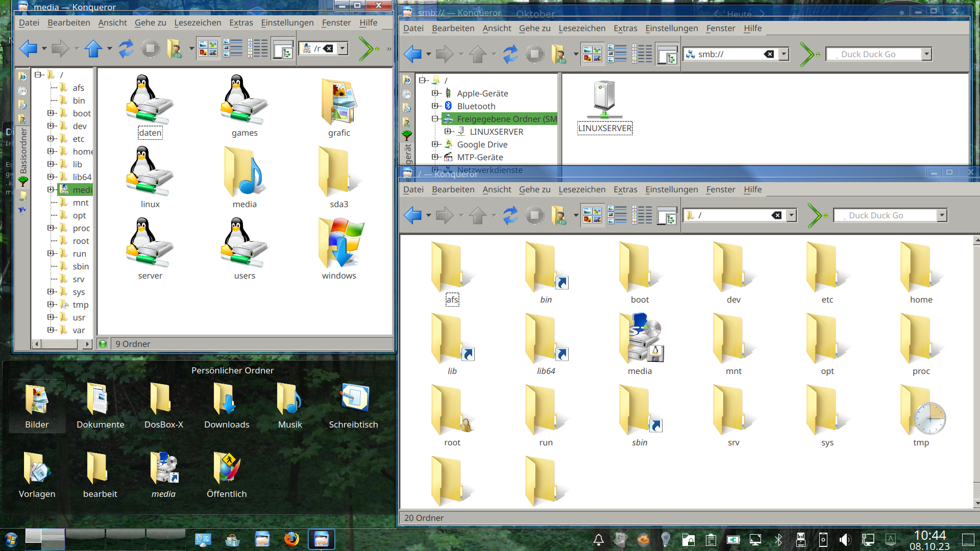The height and width of the screenshot is (551, 980).
Task: Expand the Apple-Geräte tree node
Action: [435, 93]
